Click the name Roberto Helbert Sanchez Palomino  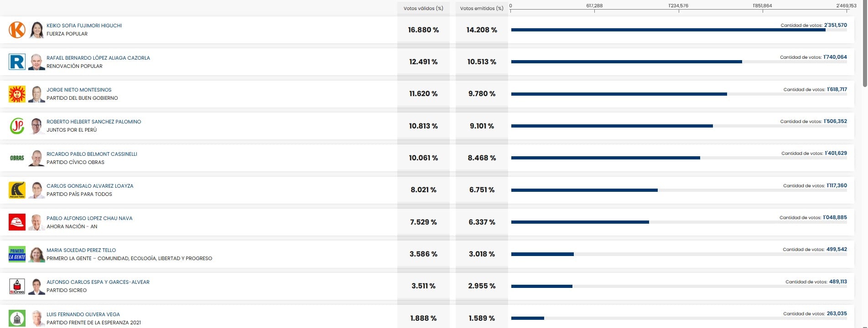point(94,122)
